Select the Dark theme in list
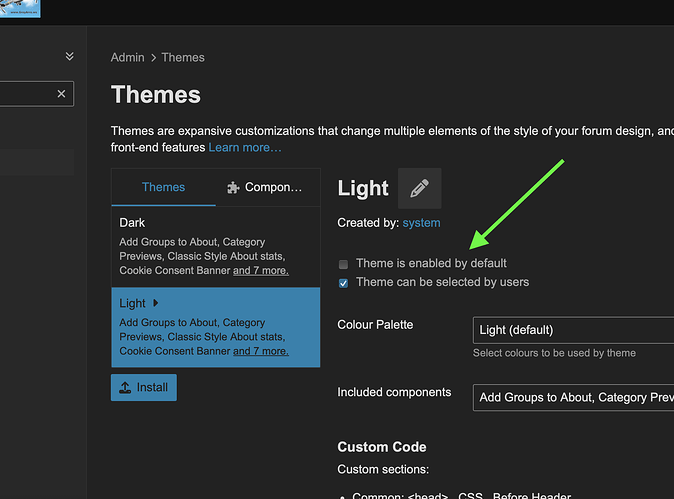 [x=216, y=247]
